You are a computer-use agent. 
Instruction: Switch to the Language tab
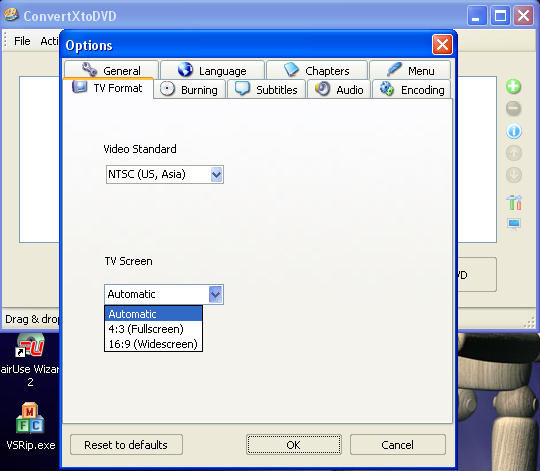click(x=212, y=70)
